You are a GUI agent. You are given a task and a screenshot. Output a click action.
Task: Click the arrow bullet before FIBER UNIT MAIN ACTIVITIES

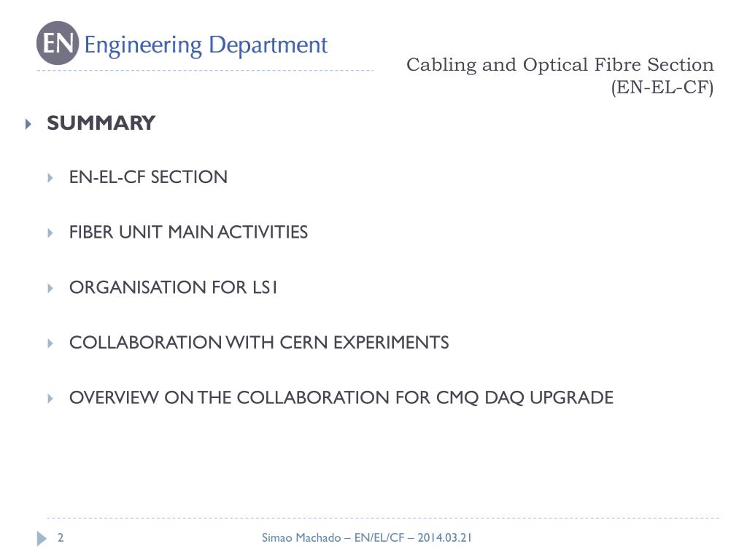(x=50, y=233)
